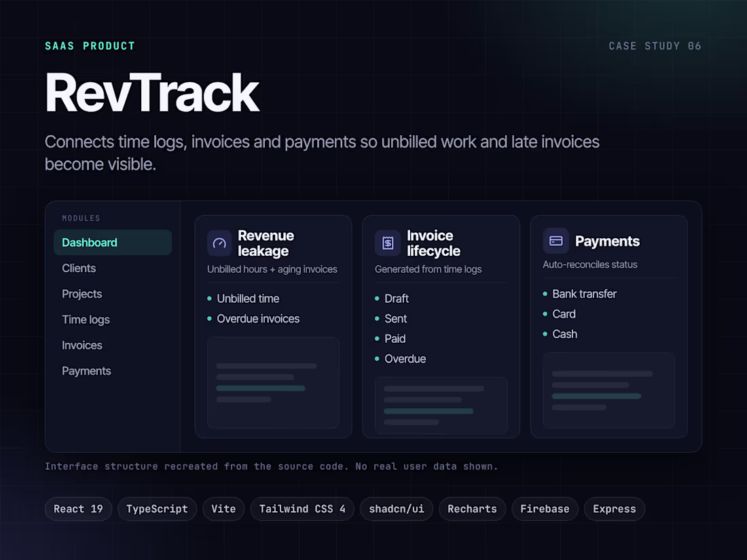Image resolution: width=747 pixels, height=560 pixels.
Task: Click the CASE STUDY 06 label
Action: point(655,46)
